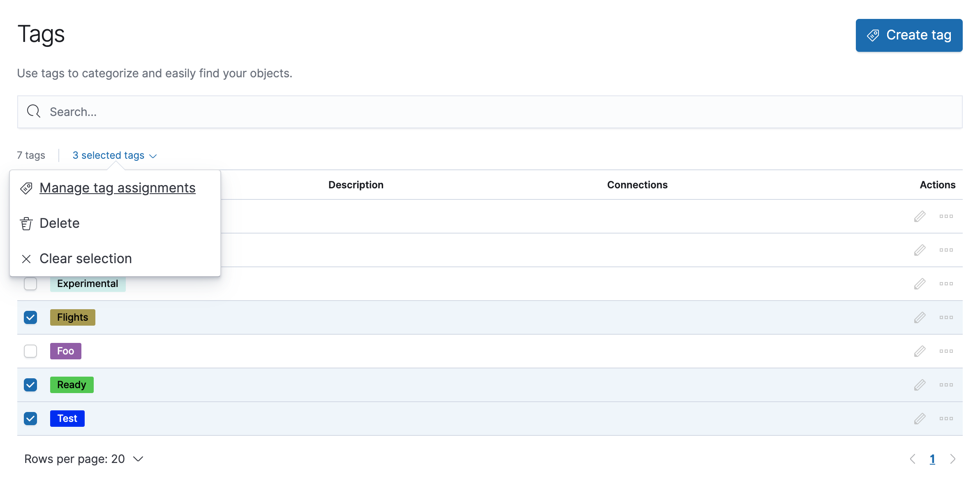Select the Foo tag checkbox
This screenshot has height=486, width=980.
point(30,351)
